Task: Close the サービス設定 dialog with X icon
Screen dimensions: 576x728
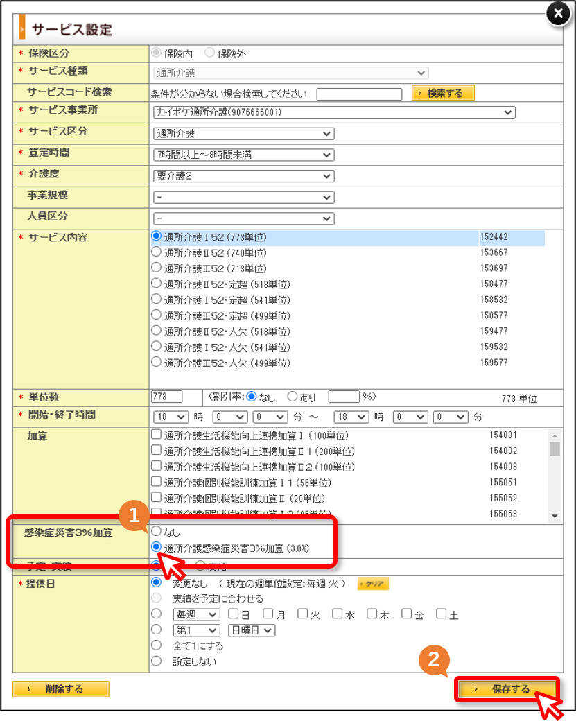Action: click(x=558, y=13)
